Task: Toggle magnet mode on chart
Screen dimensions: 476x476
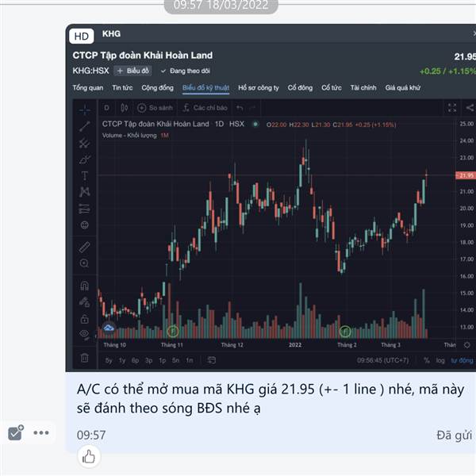Action: [x=84, y=286]
